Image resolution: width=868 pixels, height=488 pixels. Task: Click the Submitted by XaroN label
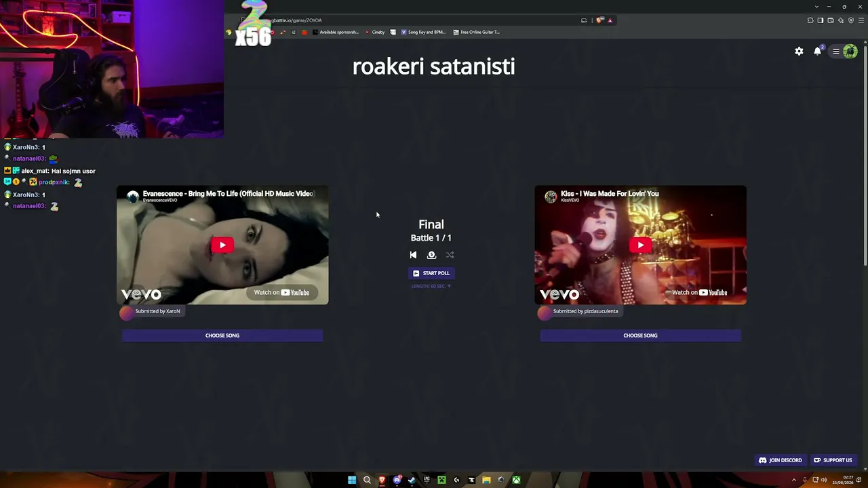coord(157,311)
